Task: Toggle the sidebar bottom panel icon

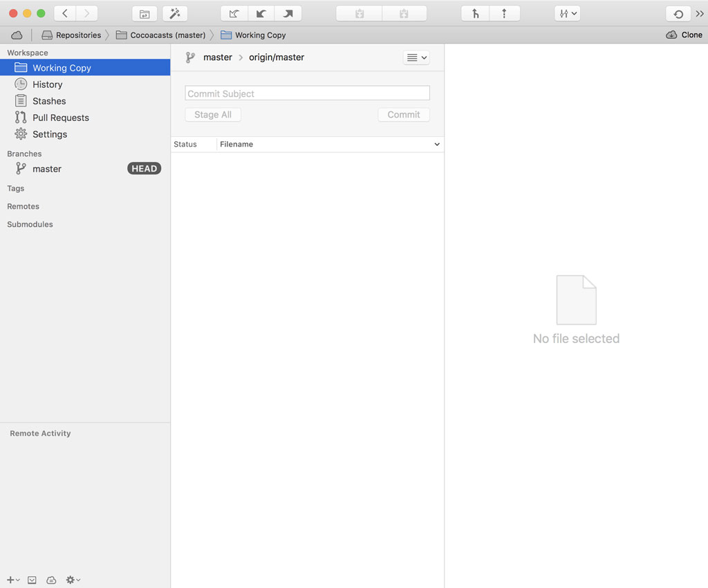Action: (x=32, y=580)
